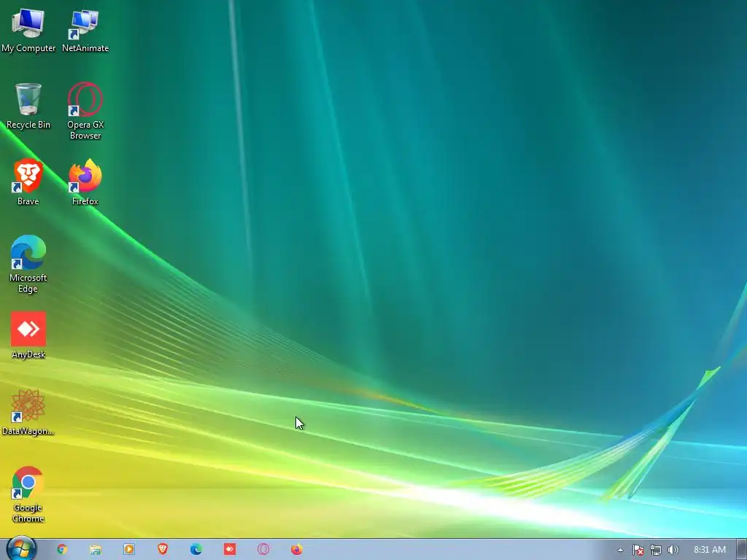Launch AnyDesk from the taskbar
The height and width of the screenshot is (560, 747).
(230, 550)
